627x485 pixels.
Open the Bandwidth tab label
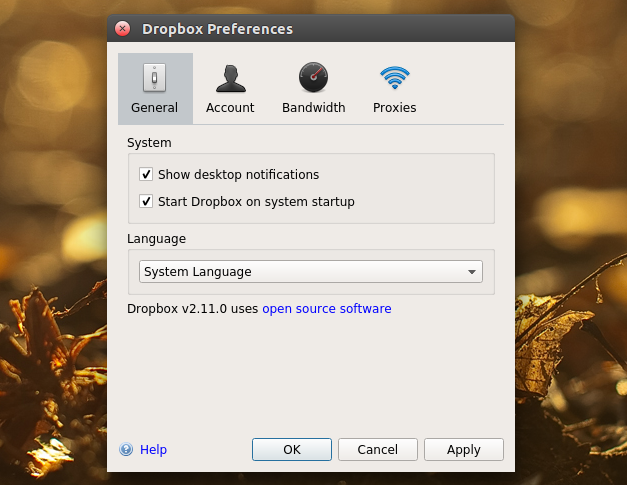point(314,108)
